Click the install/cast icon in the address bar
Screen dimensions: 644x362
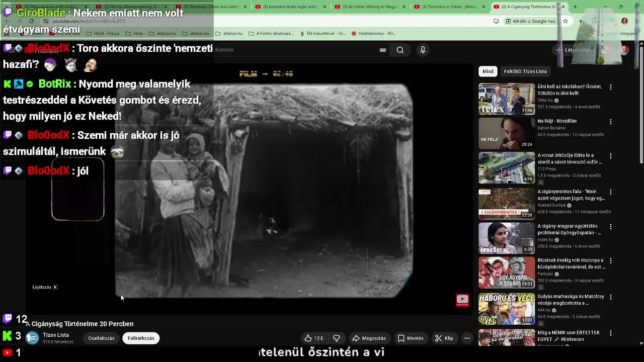pyautogui.click(x=496, y=21)
